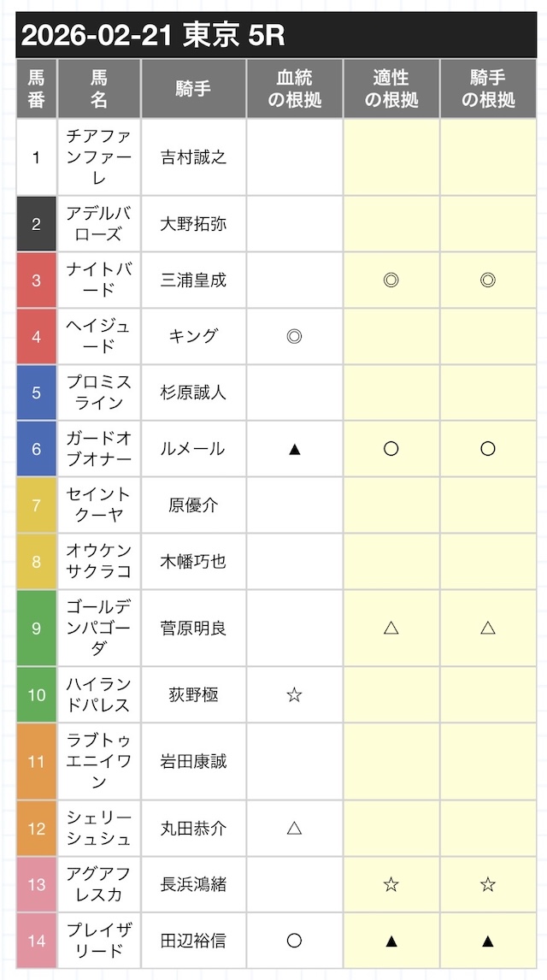
Task: Click the ▲ in プレイザリード's 適性の根拠 cell
Action: pyautogui.click(x=391, y=941)
